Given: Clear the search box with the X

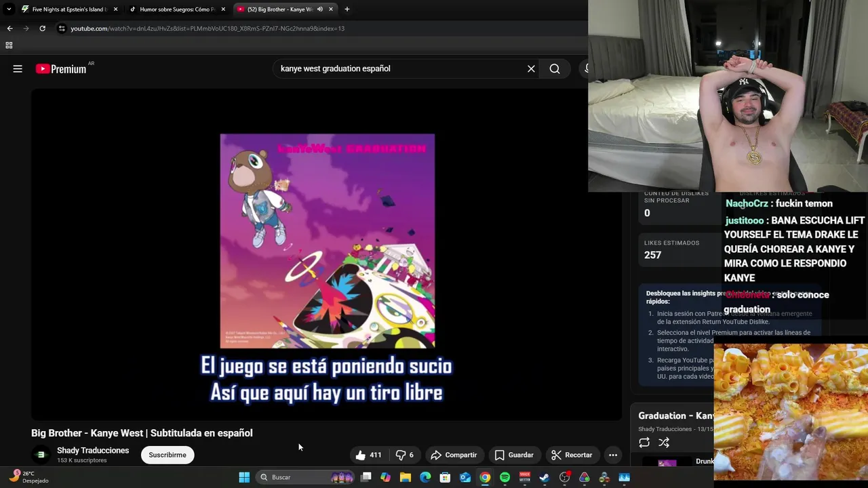Looking at the screenshot, I should click(x=531, y=68).
